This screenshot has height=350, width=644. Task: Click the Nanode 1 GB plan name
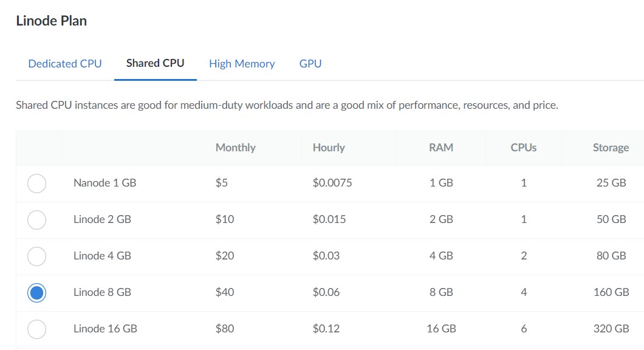pos(104,183)
